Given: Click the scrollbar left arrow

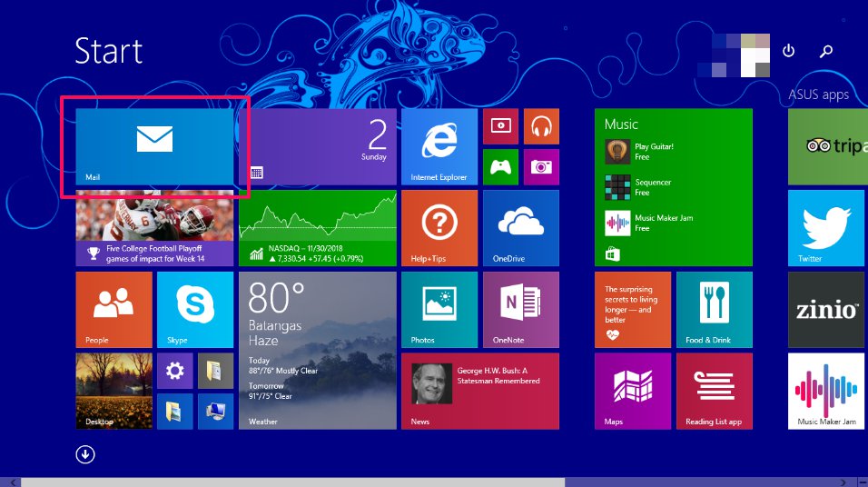Looking at the screenshot, I should click(12, 482).
